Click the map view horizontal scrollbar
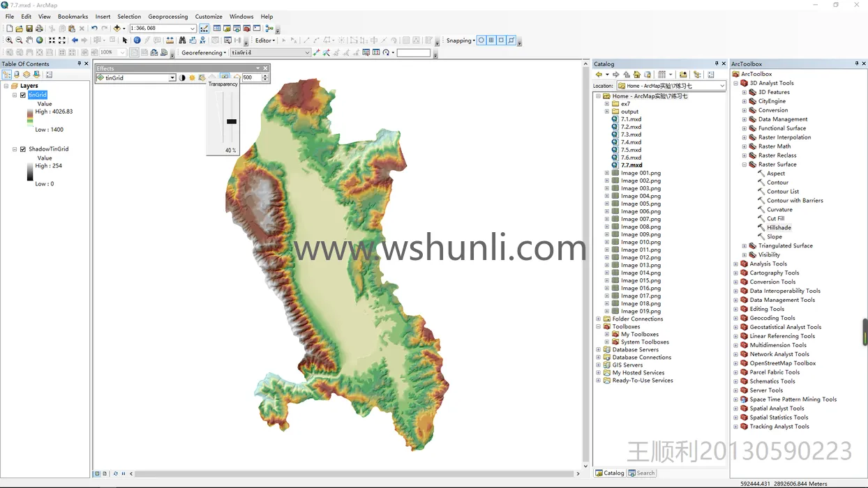 (x=354, y=473)
